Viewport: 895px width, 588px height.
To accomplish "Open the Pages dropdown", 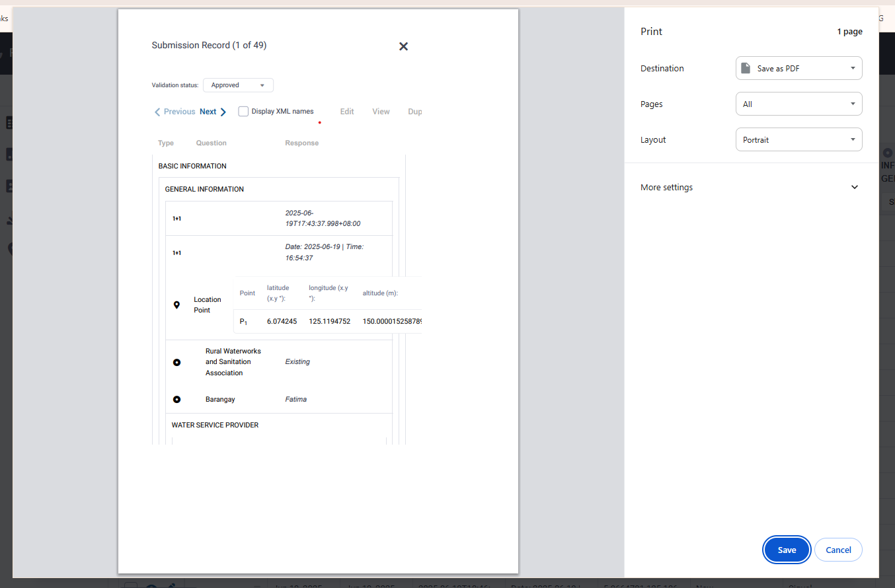I will (798, 104).
